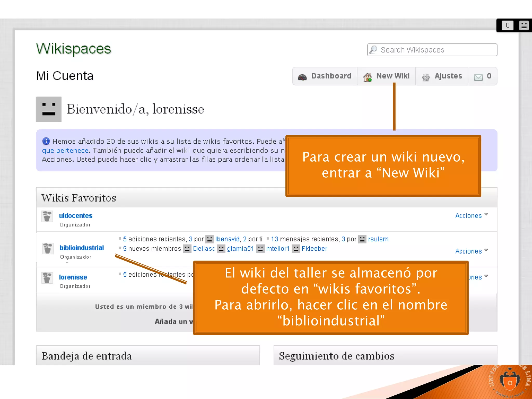This screenshot has width=532, height=399.
Task: Click the lbenavid user link
Action: (227, 239)
